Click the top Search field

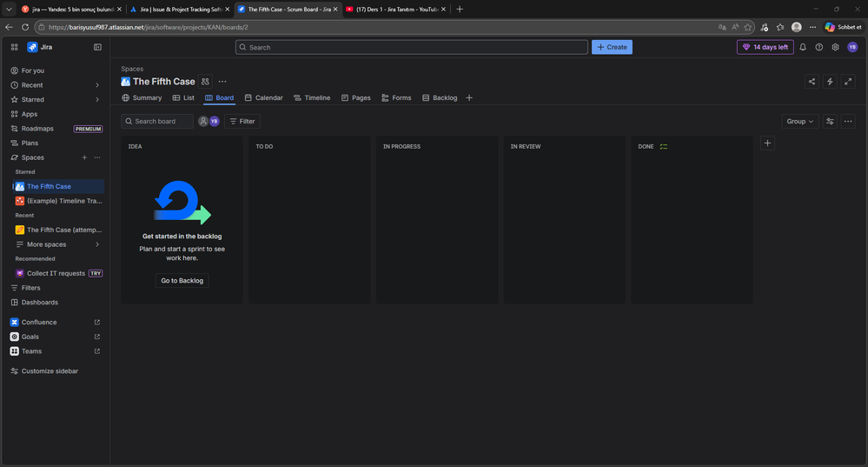(411, 47)
